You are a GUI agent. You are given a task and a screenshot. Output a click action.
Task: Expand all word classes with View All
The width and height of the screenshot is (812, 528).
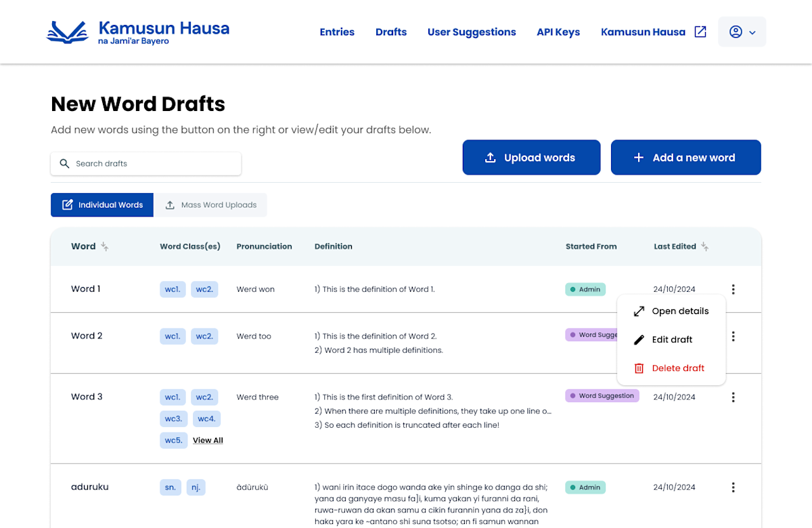208,440
